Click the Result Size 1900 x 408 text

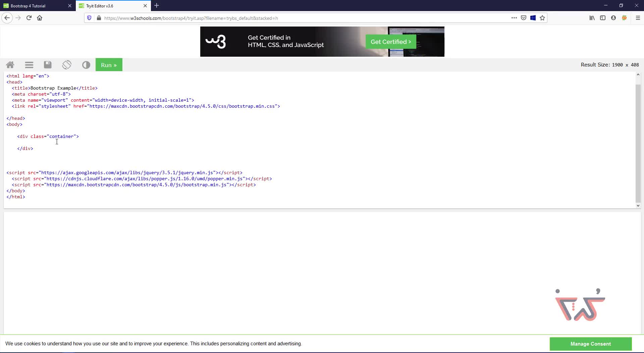pos(610,65)
